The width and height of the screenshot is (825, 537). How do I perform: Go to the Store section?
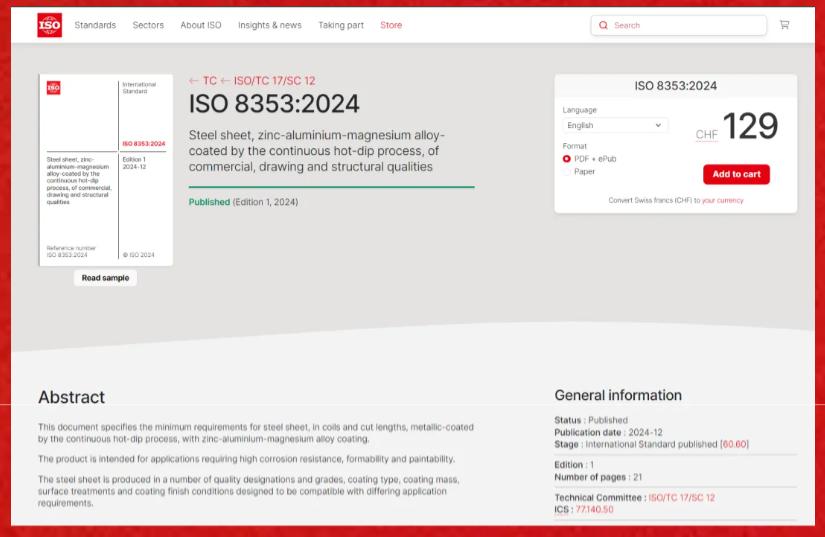tap(391, 25)
